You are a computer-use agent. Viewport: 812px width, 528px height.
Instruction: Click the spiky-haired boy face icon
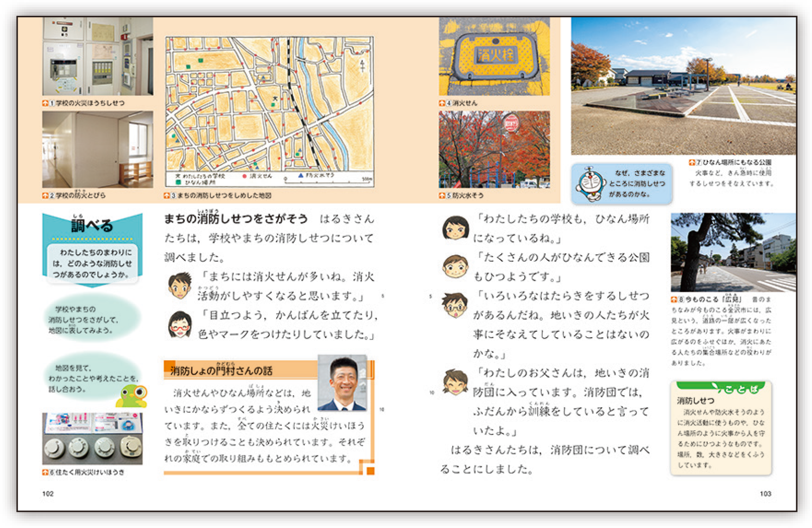pos(179,285)
